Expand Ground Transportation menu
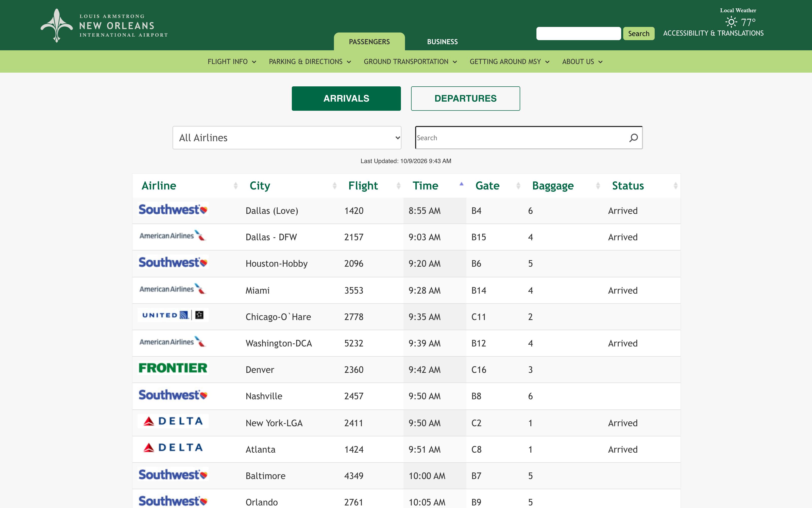The width and height of the screenshot is (812, 508). click(410, 61)
